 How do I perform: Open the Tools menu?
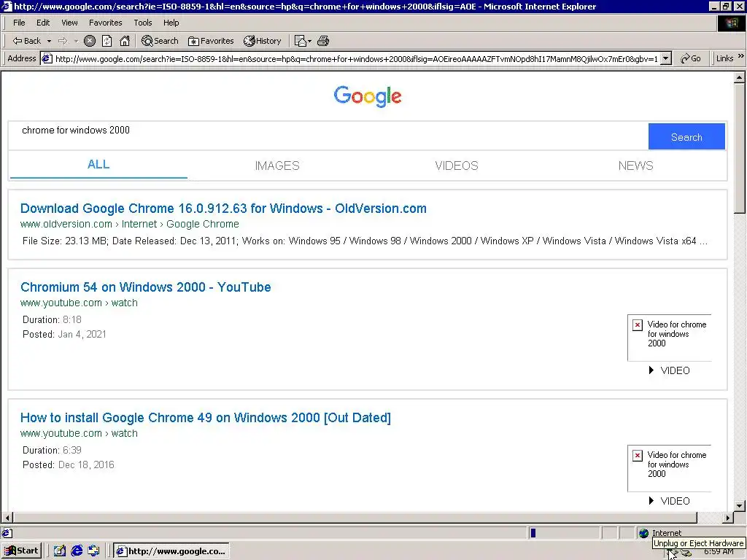click(142, 23)
